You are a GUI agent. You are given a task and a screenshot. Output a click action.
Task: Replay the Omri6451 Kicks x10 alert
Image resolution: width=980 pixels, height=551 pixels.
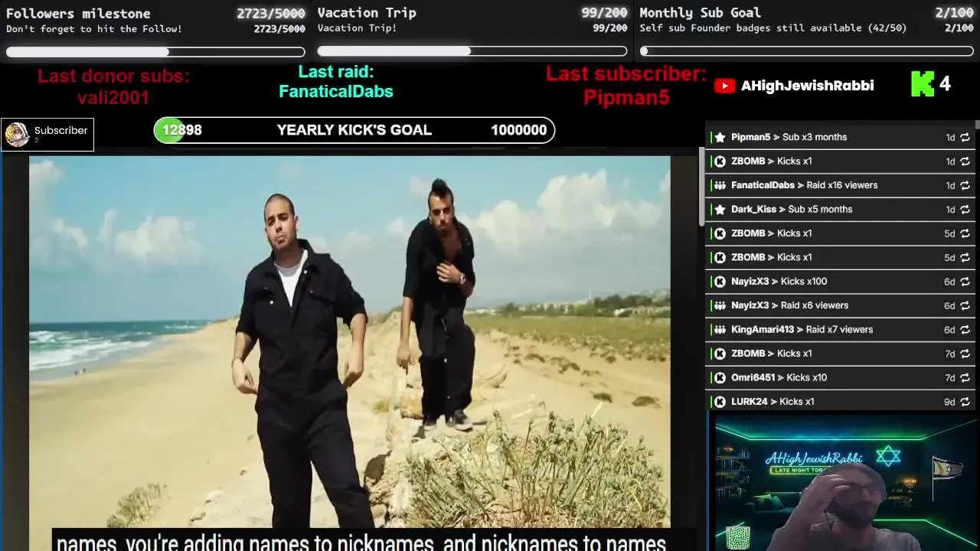tap(965, 378)
